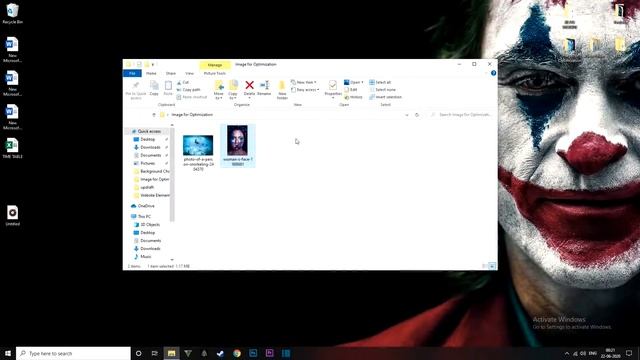640x360 pixels.
Task: Create a New folder from ribbon
Action: (282, 90)
